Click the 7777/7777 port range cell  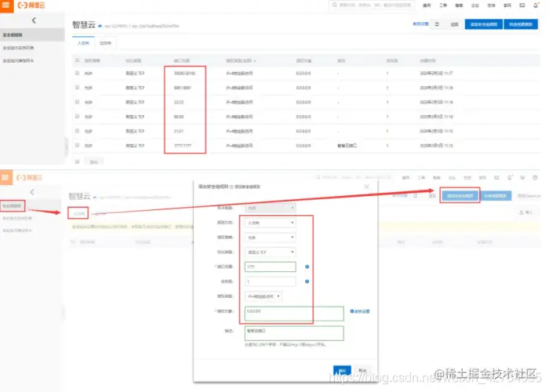coord(183,146)
